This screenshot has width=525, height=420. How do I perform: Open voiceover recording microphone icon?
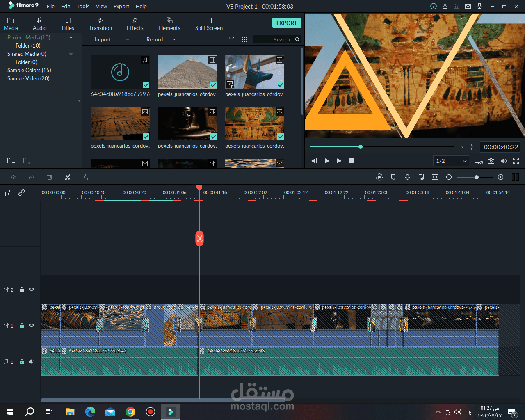click(x=407, y=177)
